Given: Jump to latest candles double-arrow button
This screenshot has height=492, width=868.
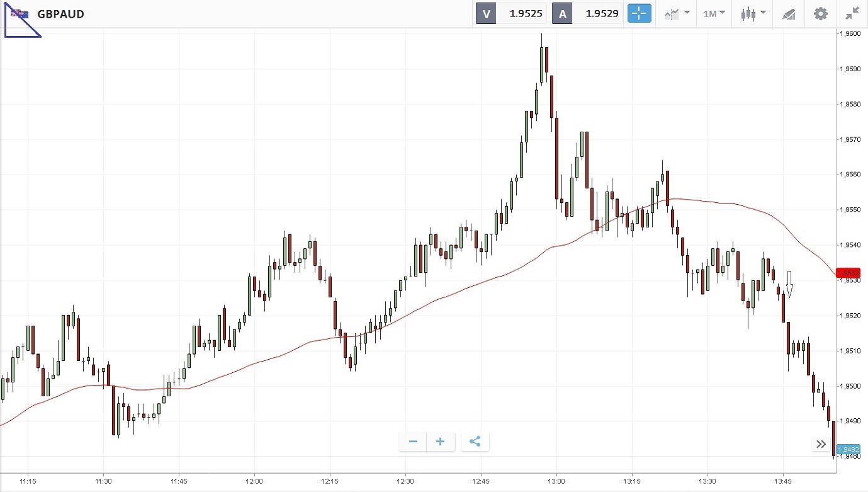Looking at the screenshot, I should [x=821, y=444].
